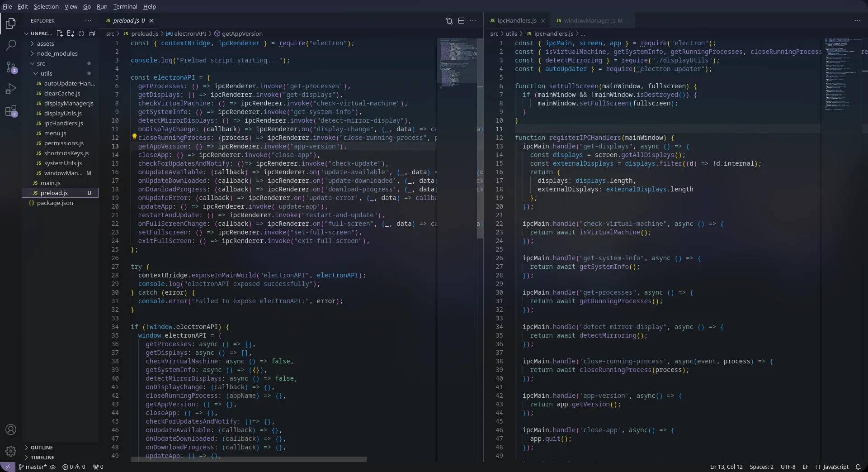Toggle the Problems panel via error counter

tap(74, 467)
